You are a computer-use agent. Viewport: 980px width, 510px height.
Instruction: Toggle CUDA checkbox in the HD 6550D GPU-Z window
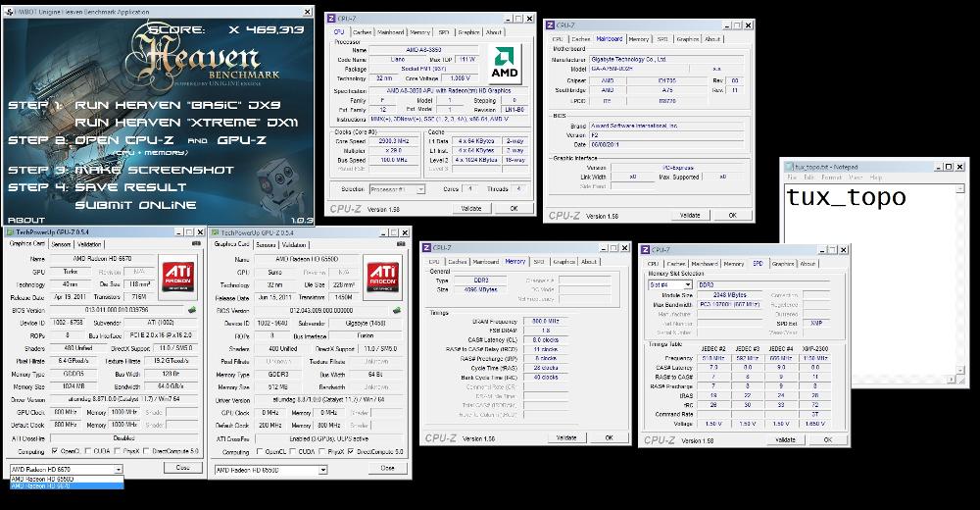point(292,452)
